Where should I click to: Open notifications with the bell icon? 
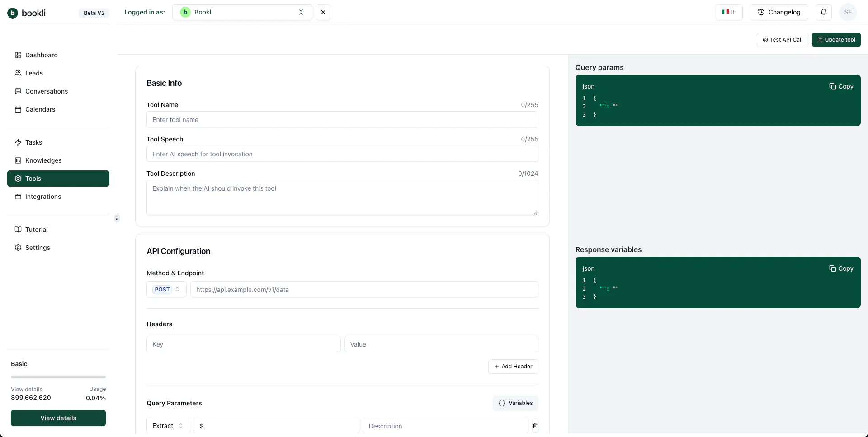click(824, 12)
